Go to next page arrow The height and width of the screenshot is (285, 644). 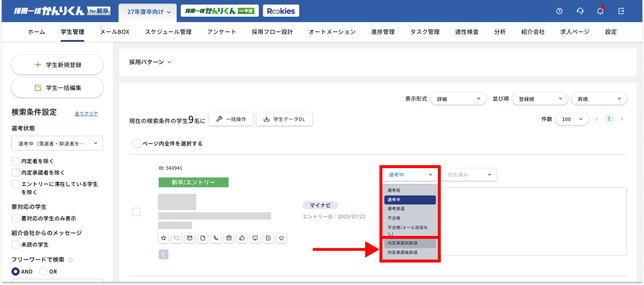622,119
